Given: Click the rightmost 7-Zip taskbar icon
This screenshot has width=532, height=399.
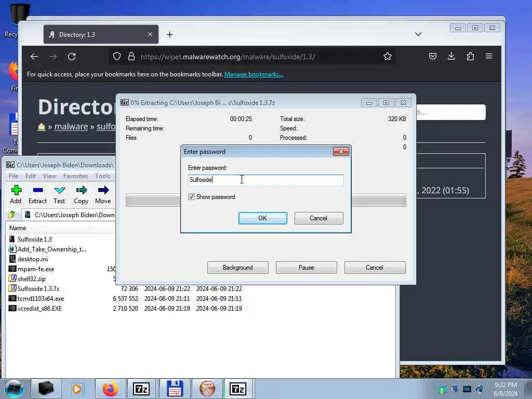Looking at the screenshot, I should 238,389.
